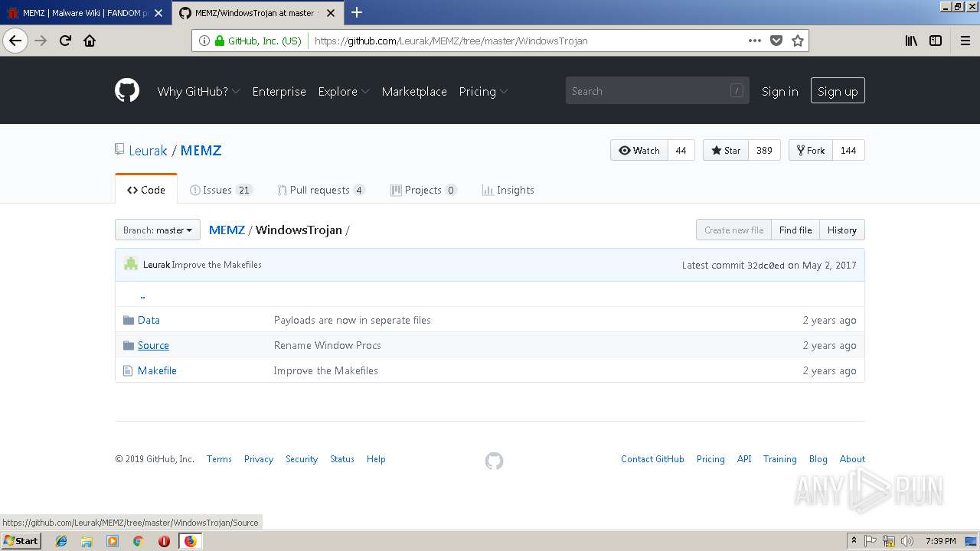
Task: Click the Fork button
Action: point(811,150)
